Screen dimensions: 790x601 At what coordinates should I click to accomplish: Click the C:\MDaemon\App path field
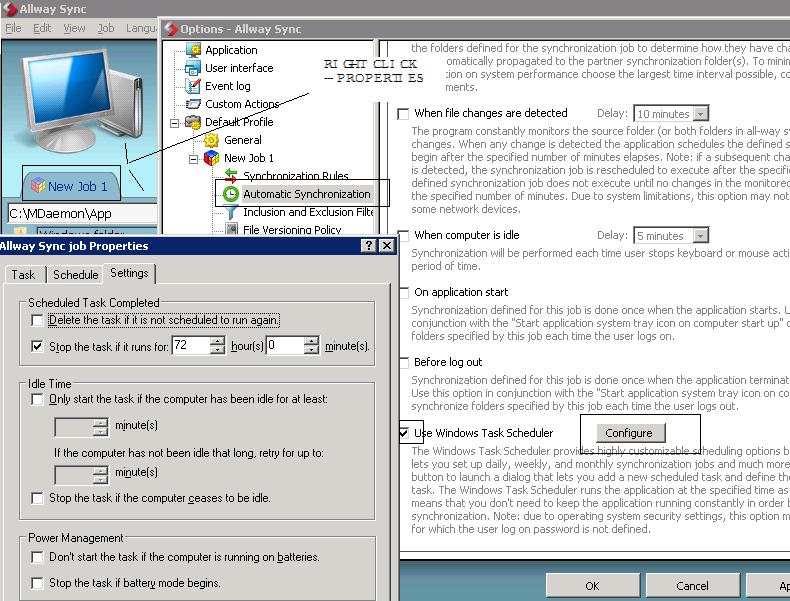[83, 214]
